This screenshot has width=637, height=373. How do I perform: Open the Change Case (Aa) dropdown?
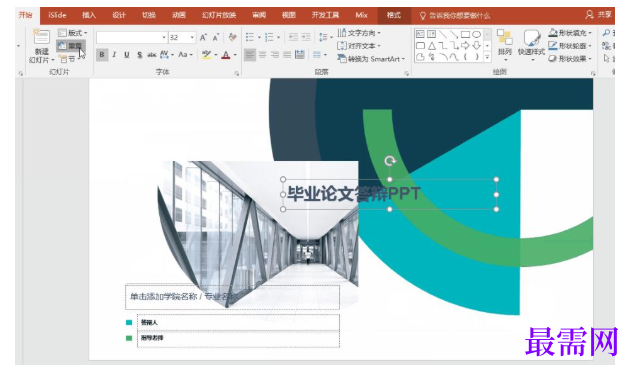click(185, 54)
